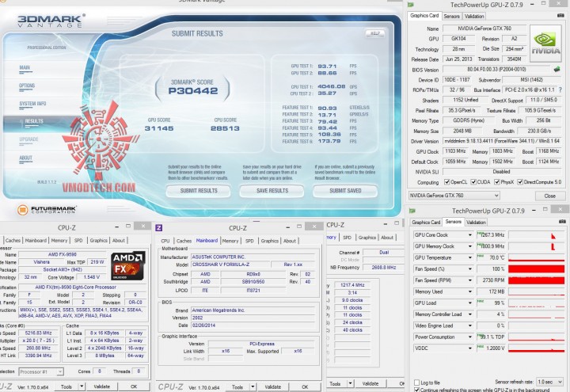Click the GPU Temperature sensor graph

click(x=536, y=258)
